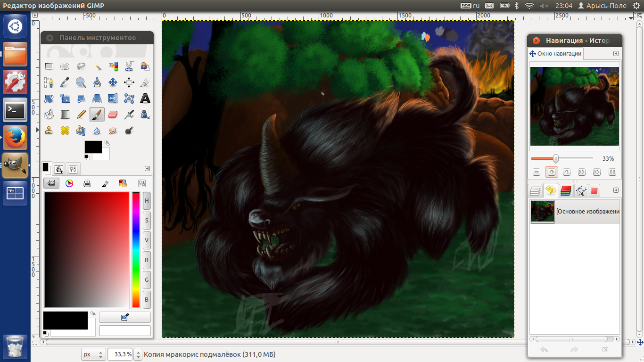Select the Scale tool
644x362 pixels.
pyautogui.click(x=65, y=99)
